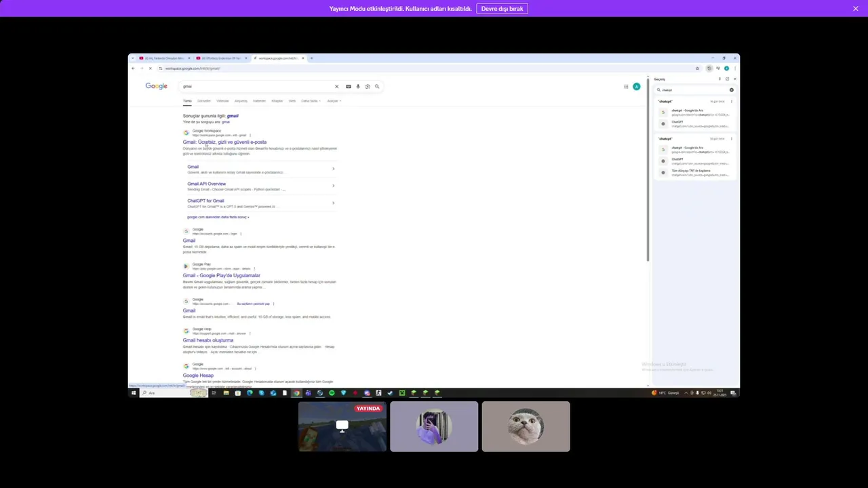Open 'Gmail hesabı oluşturma' result
Image resolution: width=868 pixels, height=488 pixels.
(x=208, y=340)
